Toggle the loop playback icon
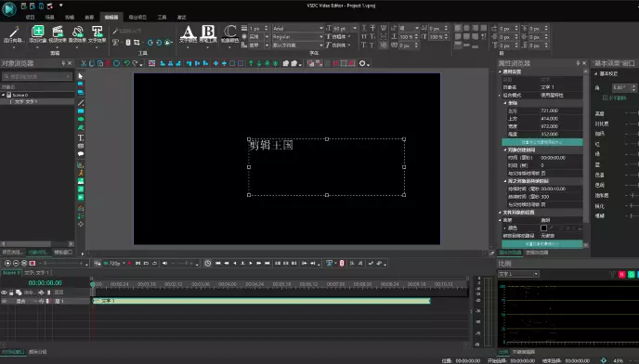 click(x=154, y=264)
